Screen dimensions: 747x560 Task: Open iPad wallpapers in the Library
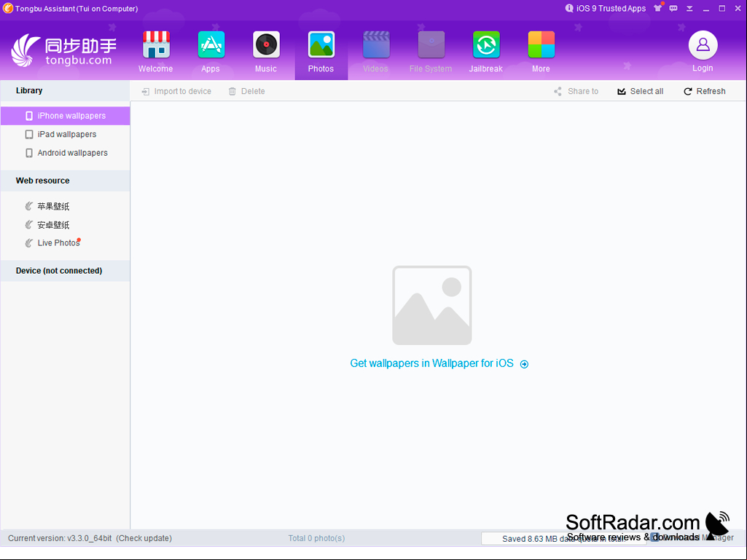pyautogui.click(x=66, y=134)
